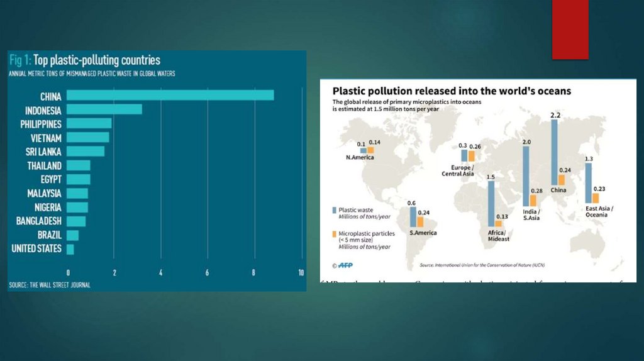Click the N.America region label
644x361 pixels.
[360, 157]
